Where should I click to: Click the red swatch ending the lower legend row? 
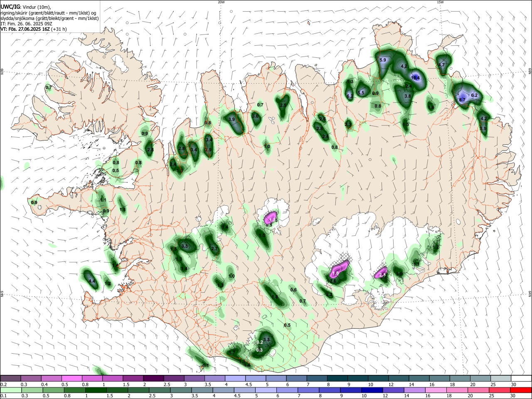coord(521,390)
